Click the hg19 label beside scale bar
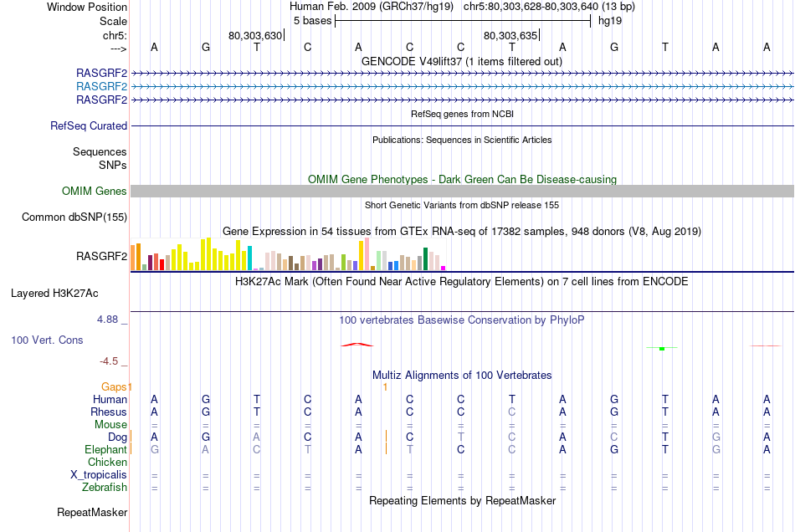This screenshot has width=795, height=532. pyautogui.click(x=610, y=21)
